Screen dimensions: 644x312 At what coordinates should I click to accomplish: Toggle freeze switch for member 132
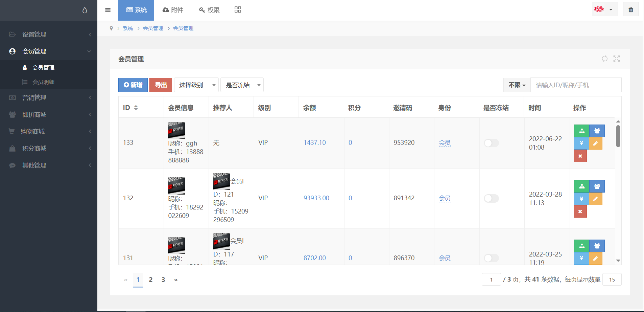point(491,198)
